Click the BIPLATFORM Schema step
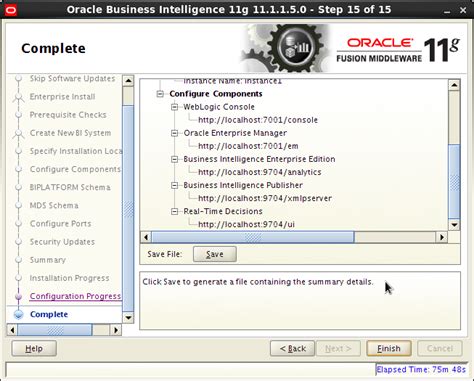The image size is (474, 381). pos(70,187)
